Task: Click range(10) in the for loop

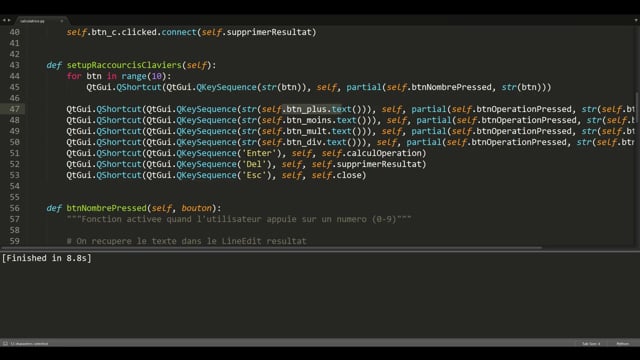Action: pyautogui.click(x=144, y=76)
